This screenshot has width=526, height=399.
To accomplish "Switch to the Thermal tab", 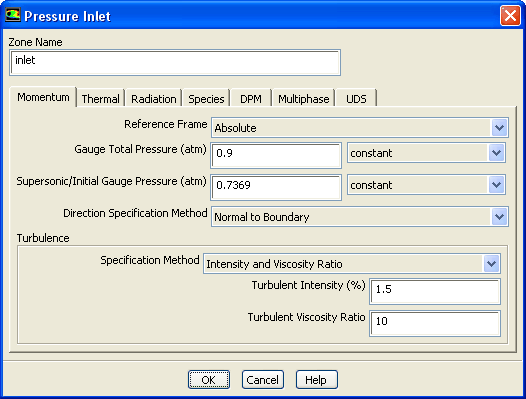I will pyautogui.click(x=100, y=99).
